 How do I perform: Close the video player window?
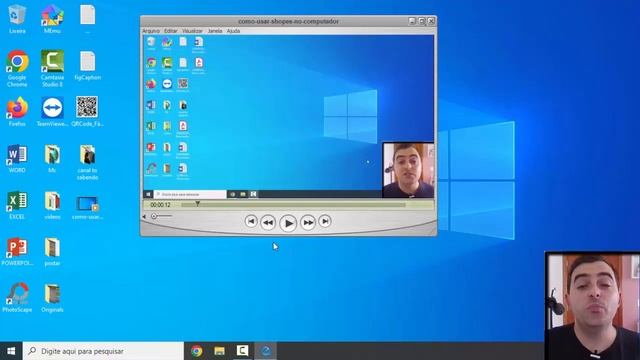(431, 21)
